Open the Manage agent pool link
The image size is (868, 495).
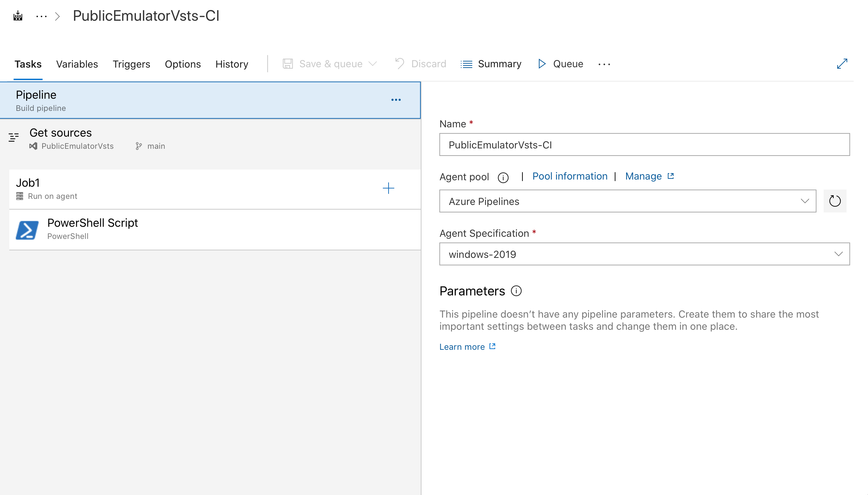pyautogui.click(x=643, y=176)
